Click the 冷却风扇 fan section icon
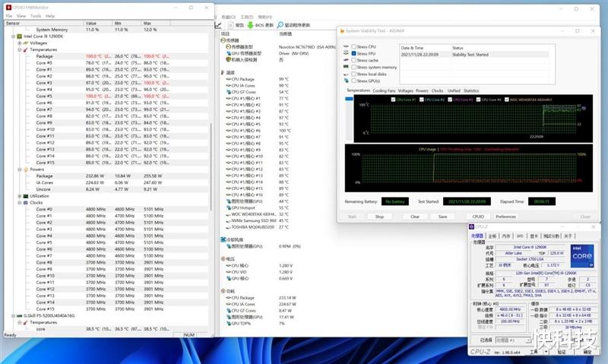This screenshot has height=364, width=608. (x=223, y=239)
